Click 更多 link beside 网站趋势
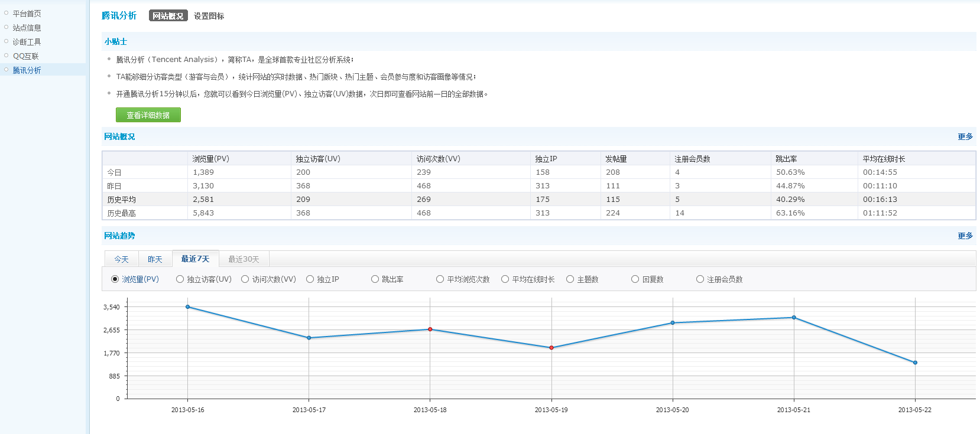980x434 pixels. pos(965,236)
